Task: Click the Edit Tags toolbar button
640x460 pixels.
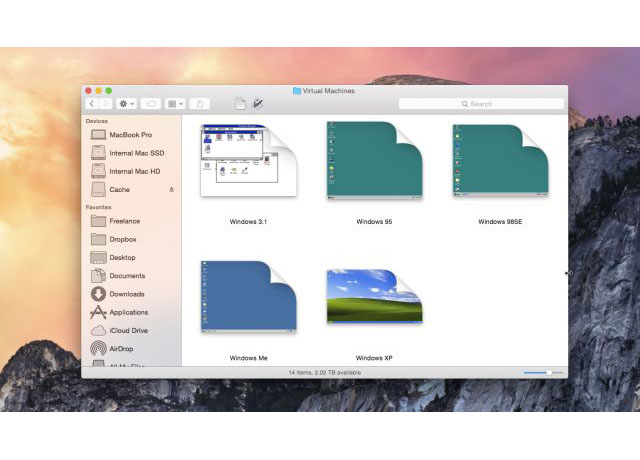Action: [x=151, y=104]
